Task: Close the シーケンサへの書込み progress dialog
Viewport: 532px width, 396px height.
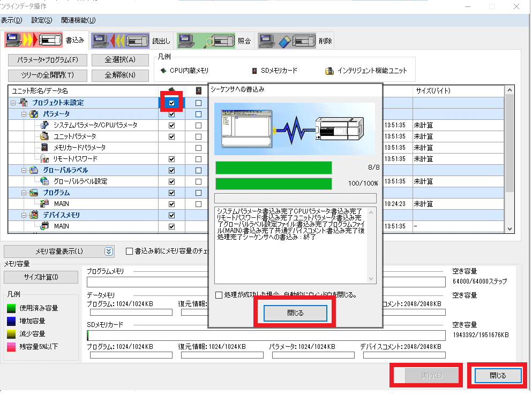Action: (x=295, y=313)
